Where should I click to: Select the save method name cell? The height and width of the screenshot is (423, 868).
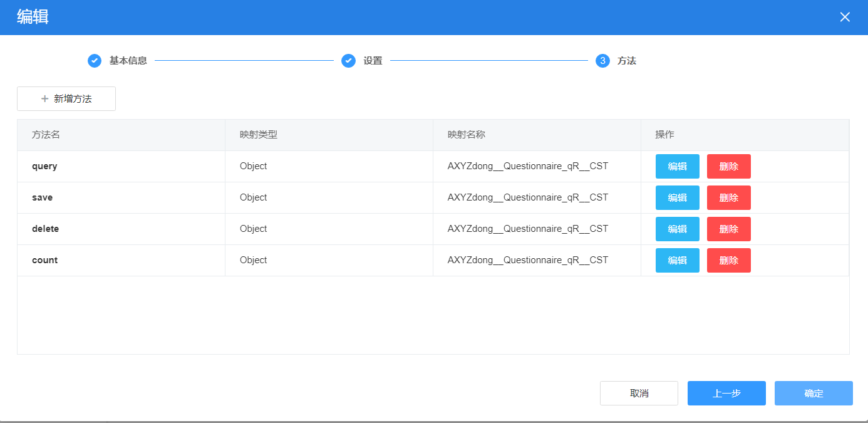tap(121, 198)
